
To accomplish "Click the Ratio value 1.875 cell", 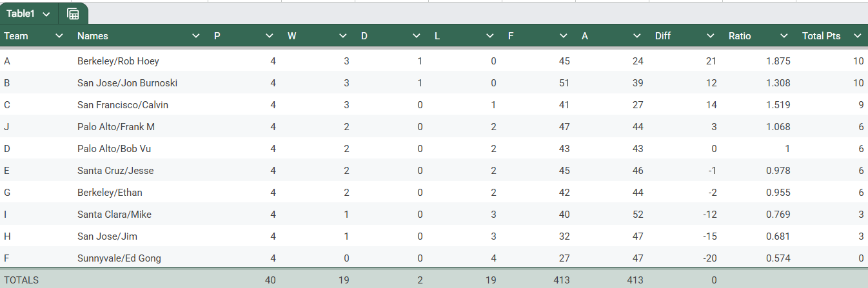I will point(760,61).
